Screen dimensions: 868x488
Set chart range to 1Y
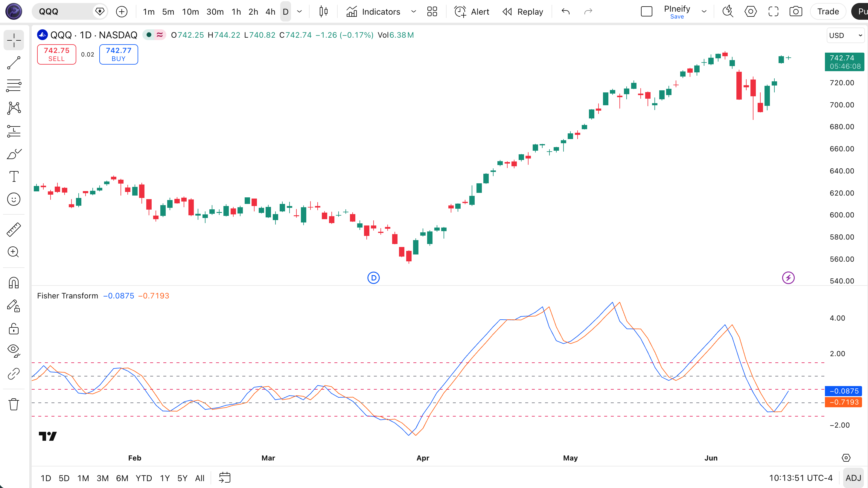165,478
